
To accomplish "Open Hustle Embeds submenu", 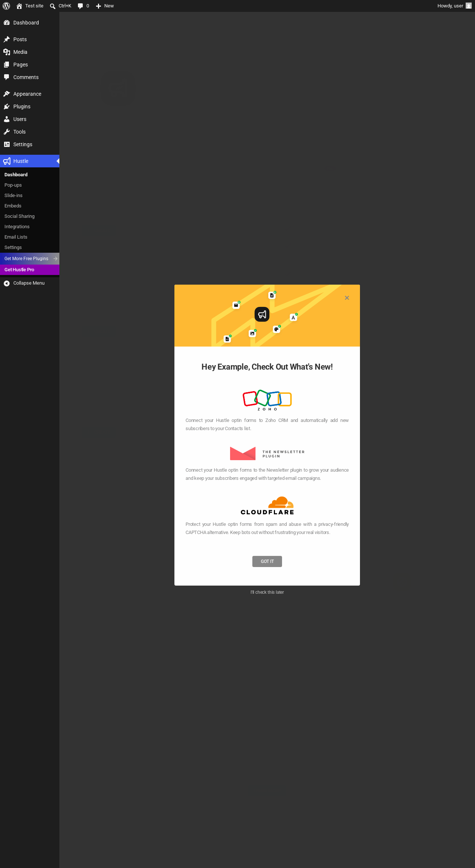I will click(30, 206).
